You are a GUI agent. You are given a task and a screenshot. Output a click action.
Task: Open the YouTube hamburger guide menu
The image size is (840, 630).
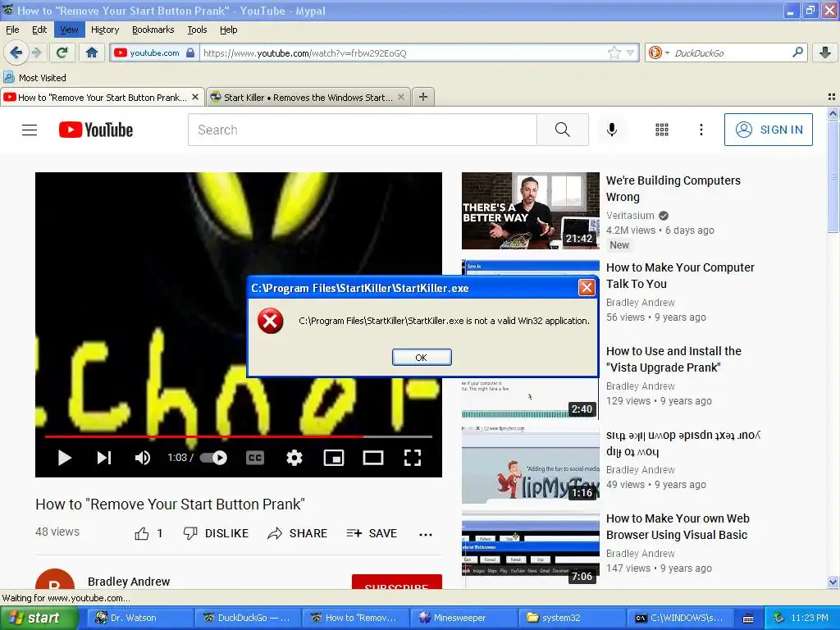click(30, 130)
